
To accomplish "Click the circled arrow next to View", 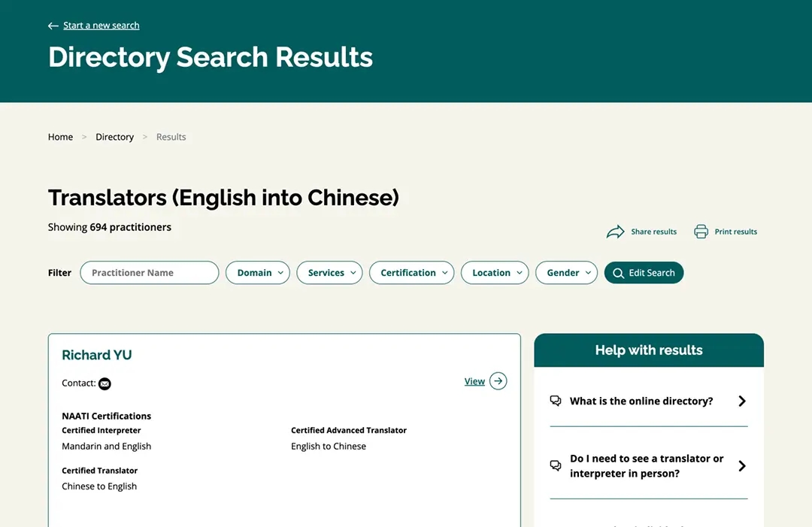I will coord(498,381).
